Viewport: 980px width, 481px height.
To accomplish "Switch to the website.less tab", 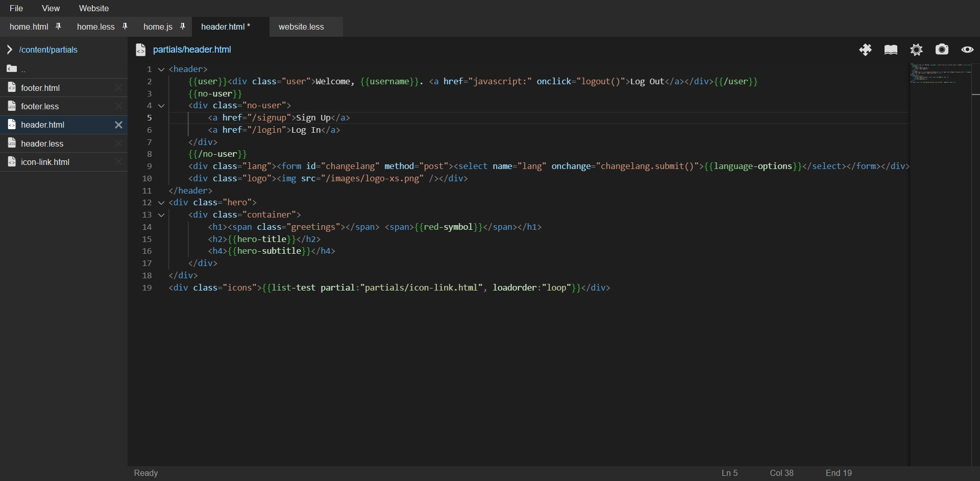I will [x=301, y=27].
